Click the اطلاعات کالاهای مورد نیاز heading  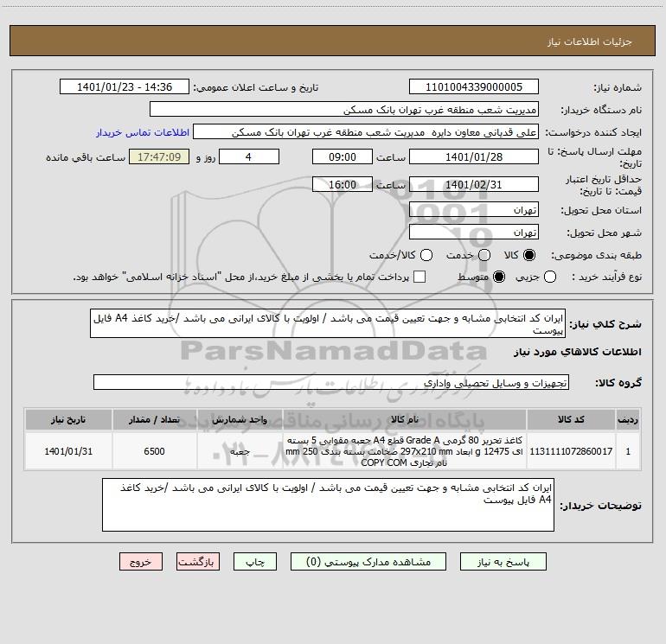click(x=577, y=352)
